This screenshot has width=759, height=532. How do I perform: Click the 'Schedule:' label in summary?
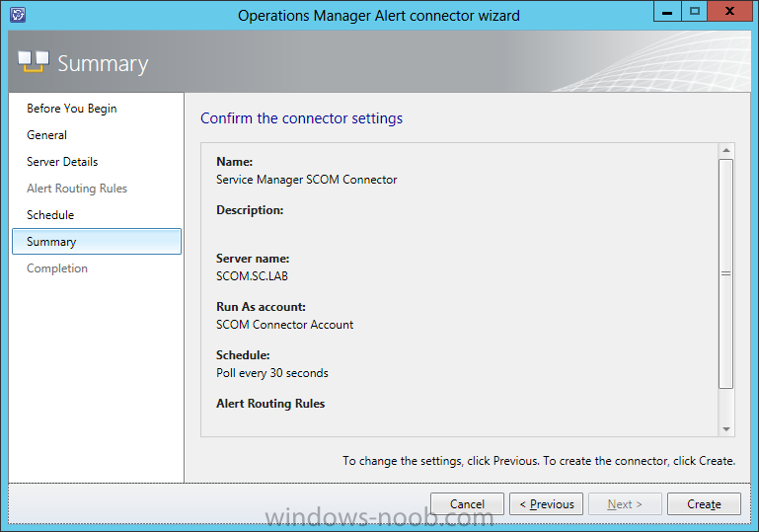click(x=243, y=355)
